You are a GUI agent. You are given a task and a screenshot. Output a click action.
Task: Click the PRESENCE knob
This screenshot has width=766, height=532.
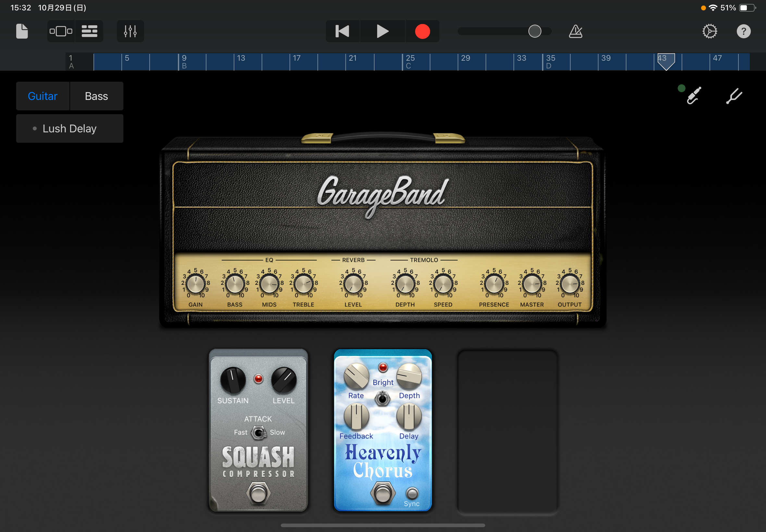click(494, 284)
